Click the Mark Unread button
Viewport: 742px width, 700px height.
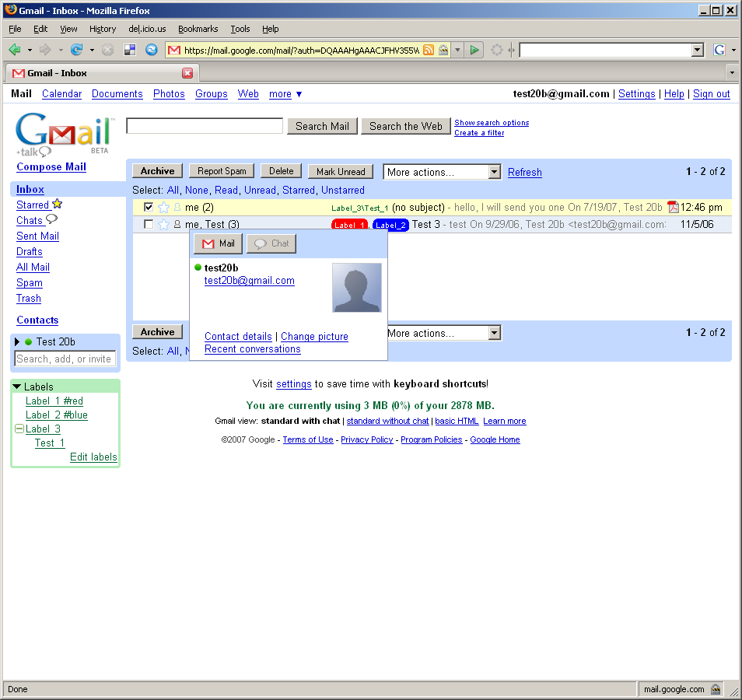click(341, 171)
